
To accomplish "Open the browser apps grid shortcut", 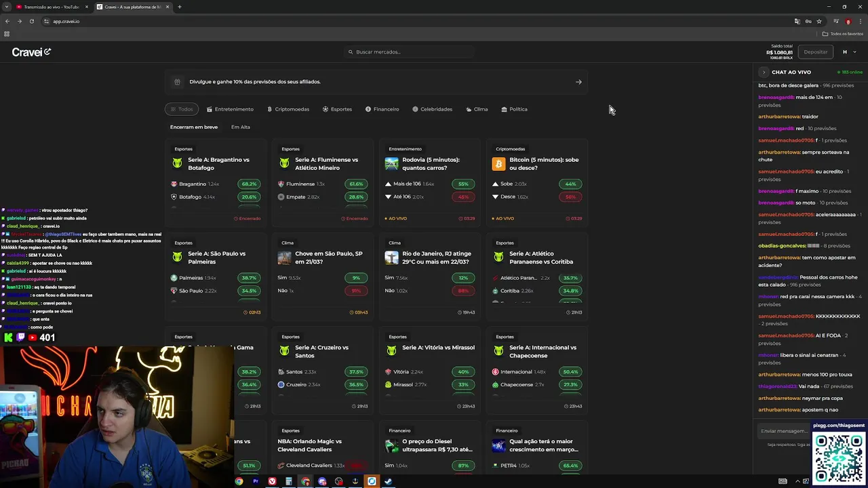I will [7, 34].
